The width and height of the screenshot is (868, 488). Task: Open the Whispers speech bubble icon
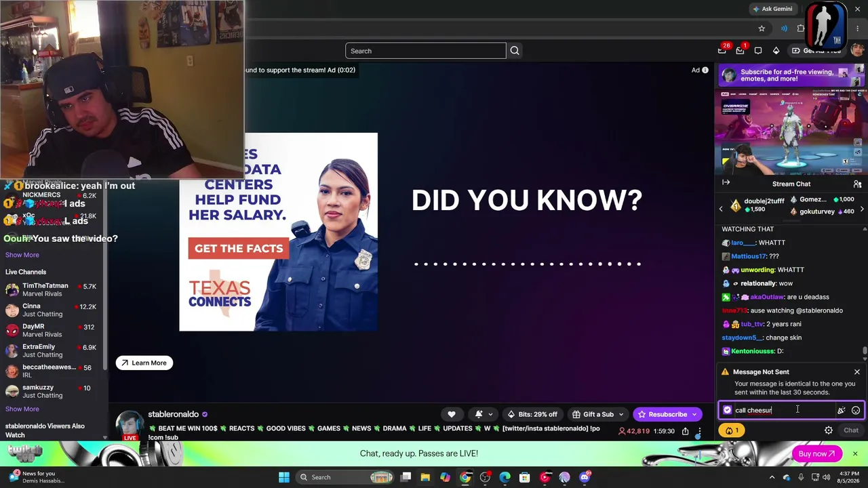[758, 51]
